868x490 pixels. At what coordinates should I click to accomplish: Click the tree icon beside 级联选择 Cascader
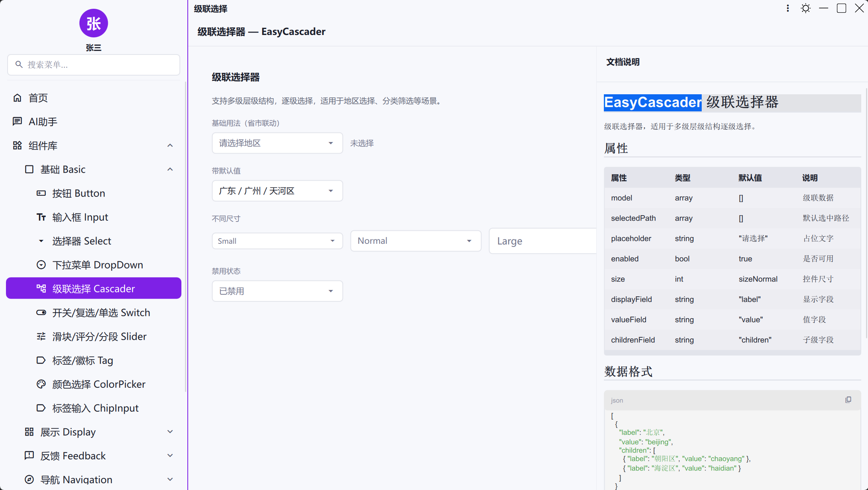pyautogui.click(x=41, y=289)
